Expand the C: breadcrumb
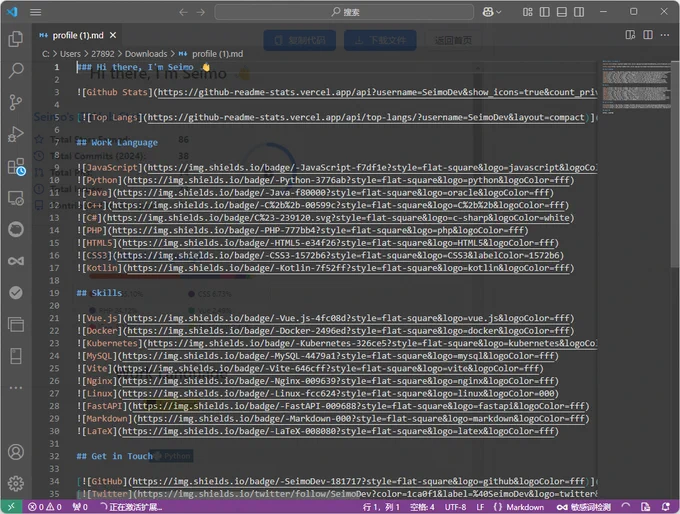This screenshot has width=680, height=514. [46, 54]
